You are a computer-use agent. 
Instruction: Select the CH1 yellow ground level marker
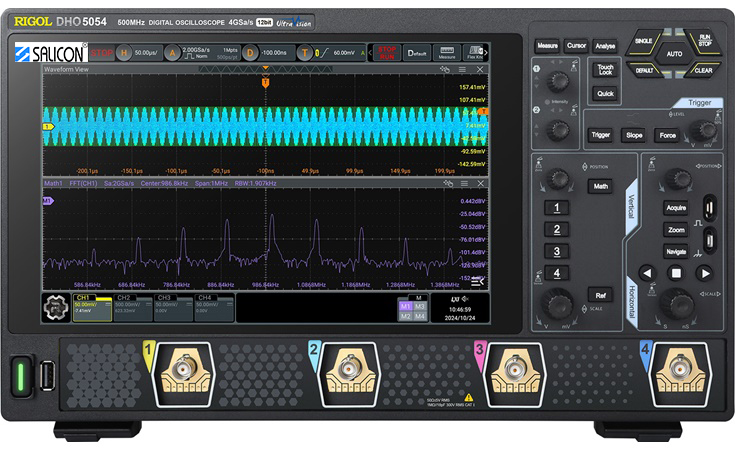tap(48, 127)
